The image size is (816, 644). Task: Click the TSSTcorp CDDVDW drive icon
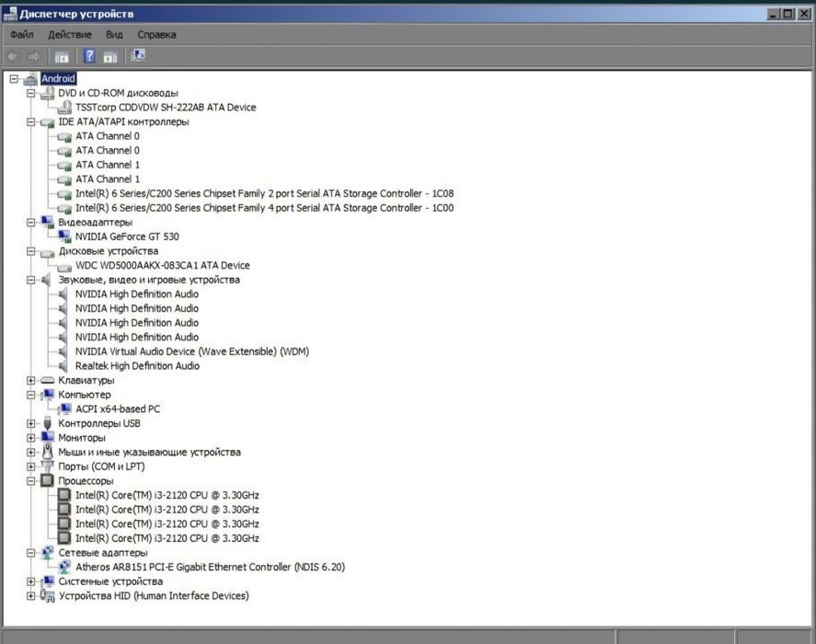[x=65, y=108]
